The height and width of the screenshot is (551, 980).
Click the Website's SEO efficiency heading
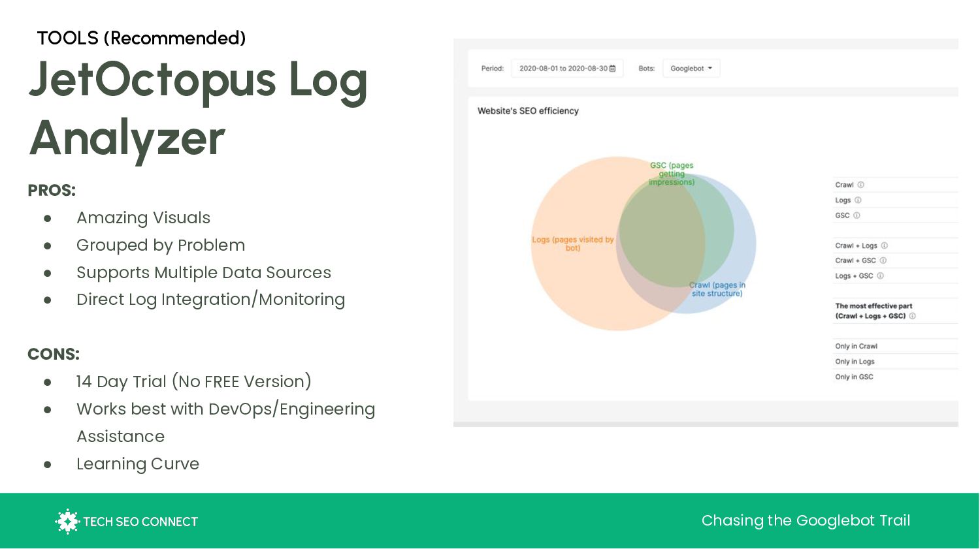(528, 111)
